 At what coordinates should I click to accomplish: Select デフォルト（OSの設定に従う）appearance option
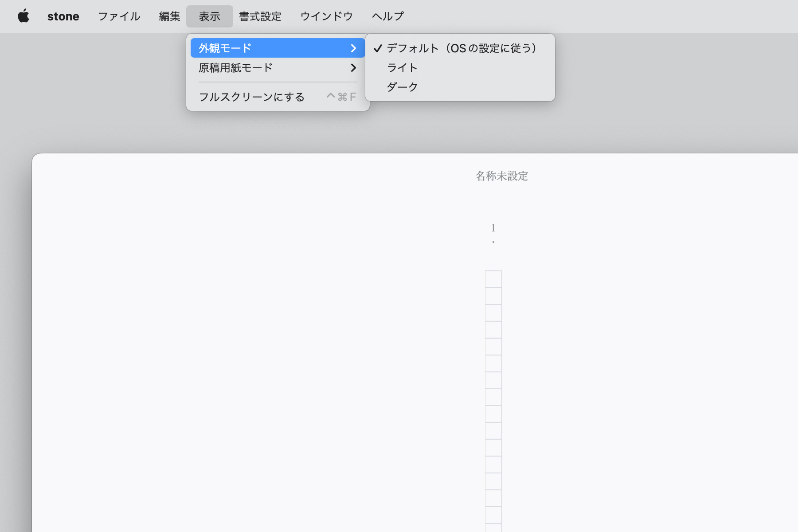click(x=461, y=48)
